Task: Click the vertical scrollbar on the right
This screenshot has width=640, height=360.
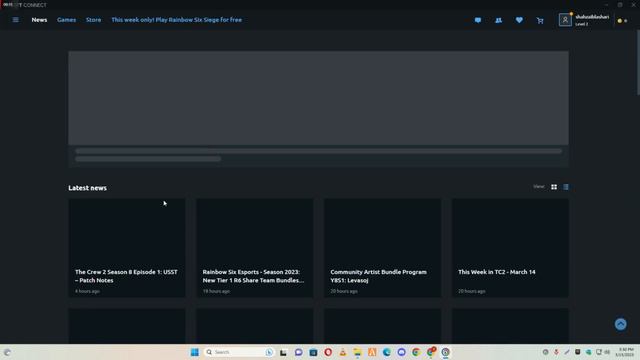Action: (x=637, y=63)
